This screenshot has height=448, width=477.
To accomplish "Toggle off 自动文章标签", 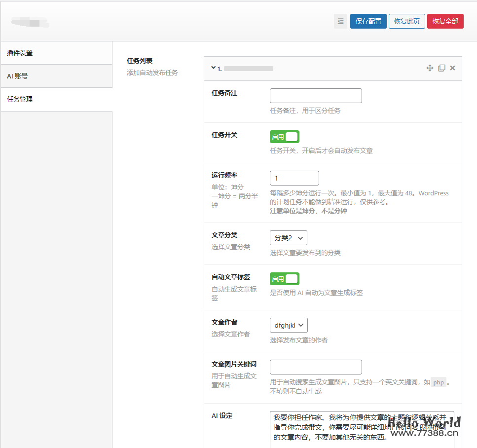I will 285,278.
